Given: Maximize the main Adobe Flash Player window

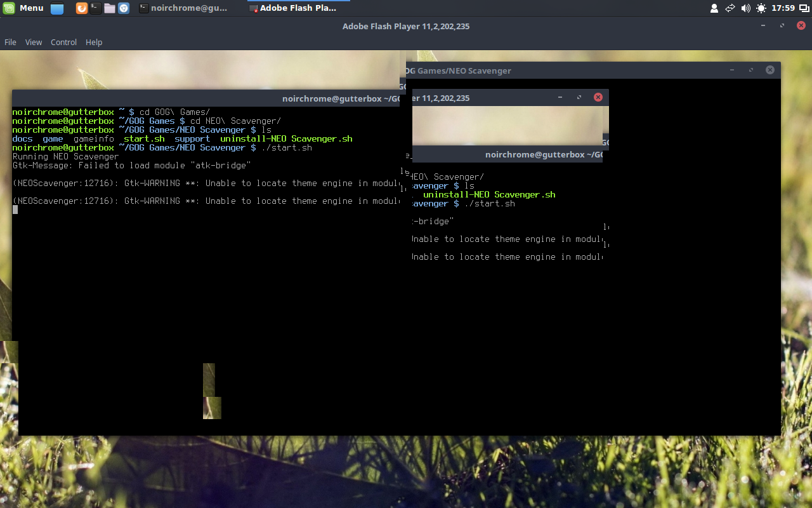Looking at the screenshot, I should coord(782,26).
